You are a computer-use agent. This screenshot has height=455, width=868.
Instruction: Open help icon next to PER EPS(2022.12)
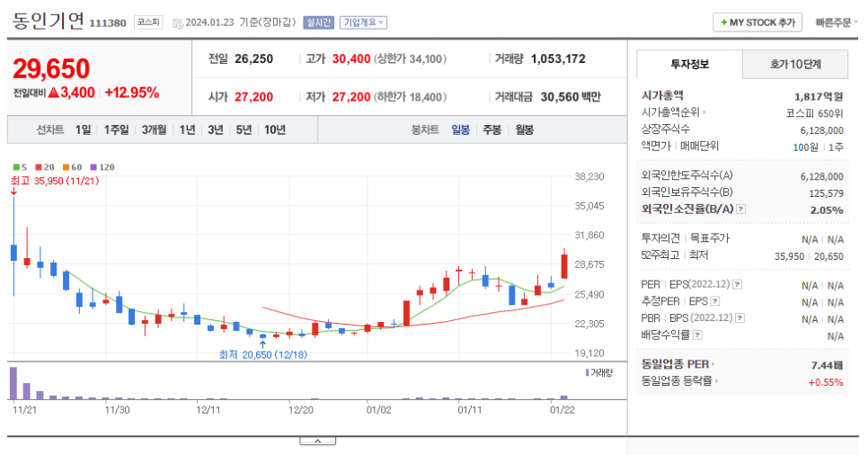click(738, 284)
